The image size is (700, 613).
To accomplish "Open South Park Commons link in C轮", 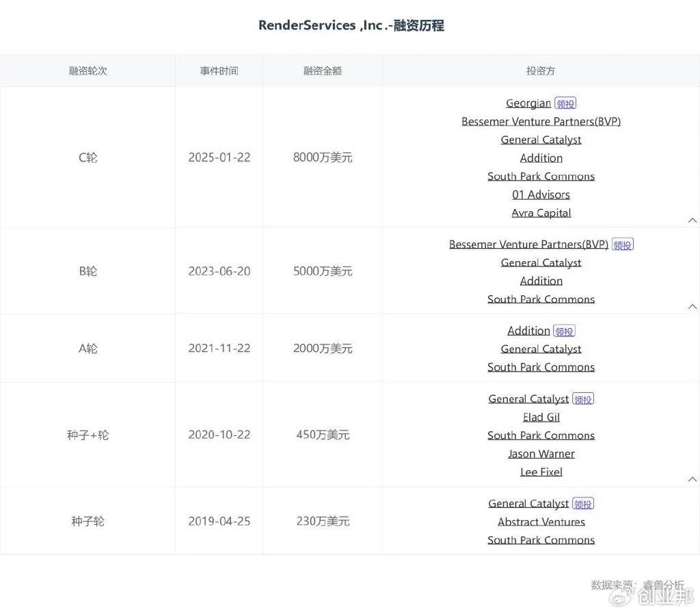I will 541,176.
